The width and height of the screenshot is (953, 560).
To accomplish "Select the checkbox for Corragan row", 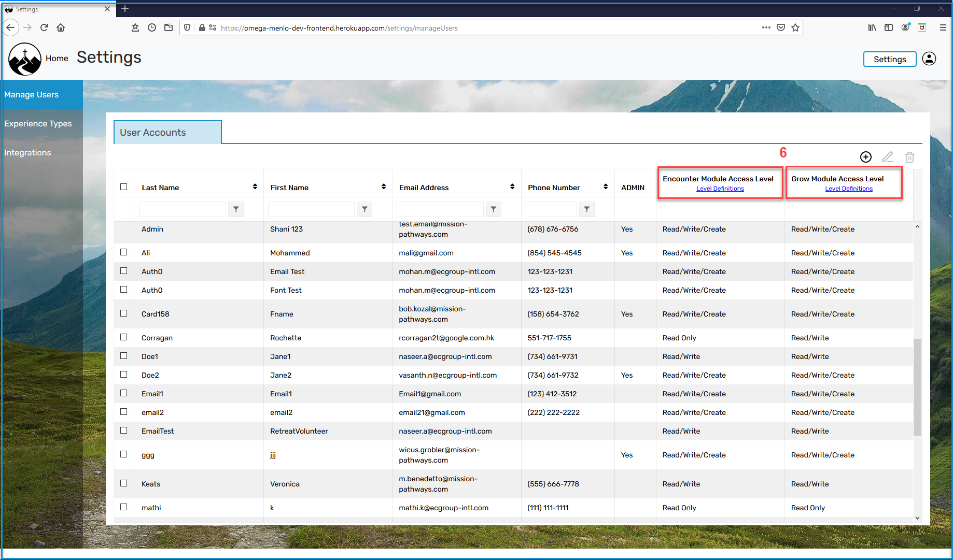I will pos(123,337).
